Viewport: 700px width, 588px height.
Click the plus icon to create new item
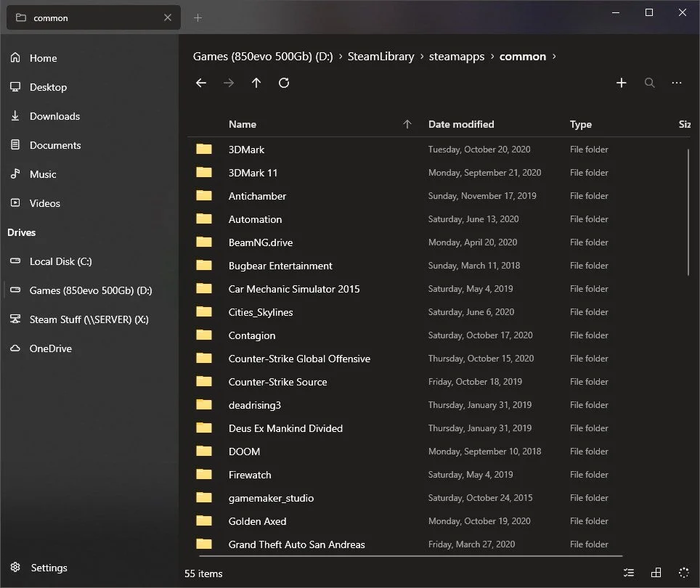point(622,83)
